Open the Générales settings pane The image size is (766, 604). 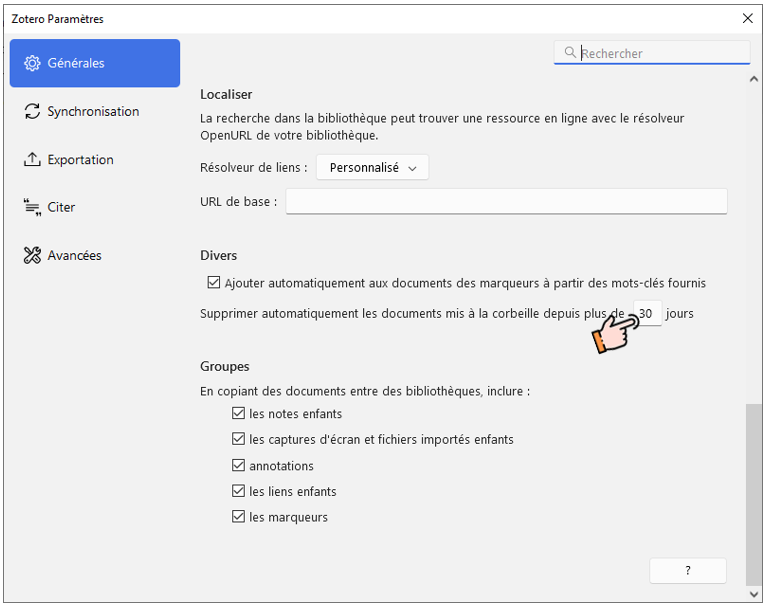[95, 63]
